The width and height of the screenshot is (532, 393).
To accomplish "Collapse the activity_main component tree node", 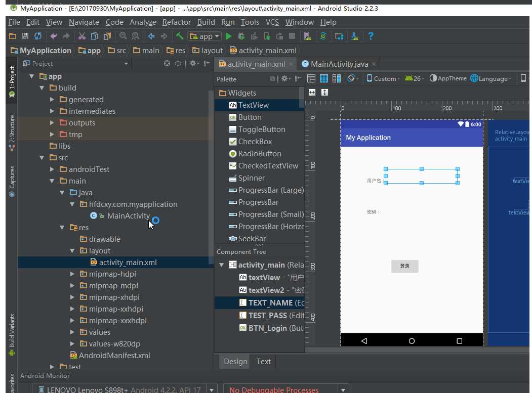I will pos(222,265).
